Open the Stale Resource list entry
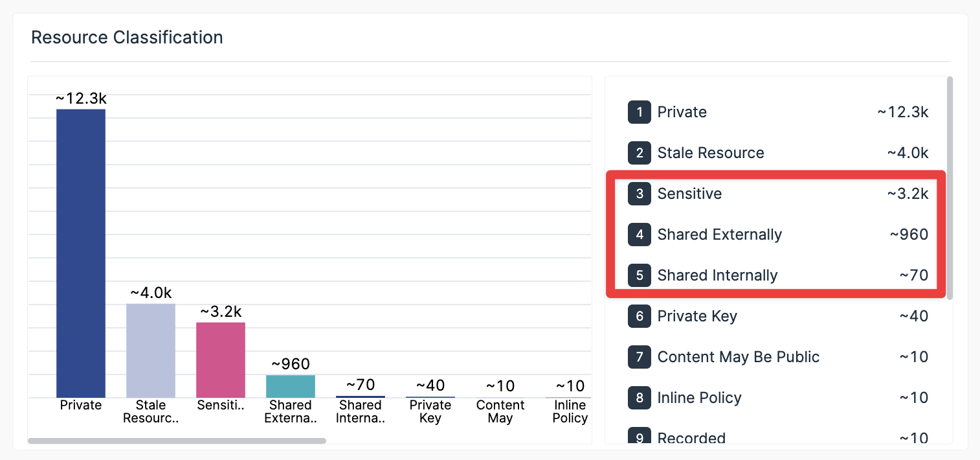Image resolution: width=980 pixels, height=460 pixels. [778, 153]
